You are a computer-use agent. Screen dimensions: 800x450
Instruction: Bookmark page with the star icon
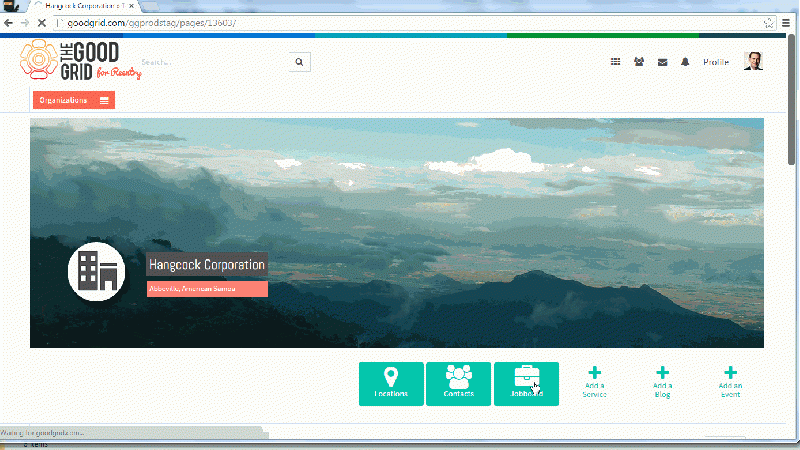(768, 23)
